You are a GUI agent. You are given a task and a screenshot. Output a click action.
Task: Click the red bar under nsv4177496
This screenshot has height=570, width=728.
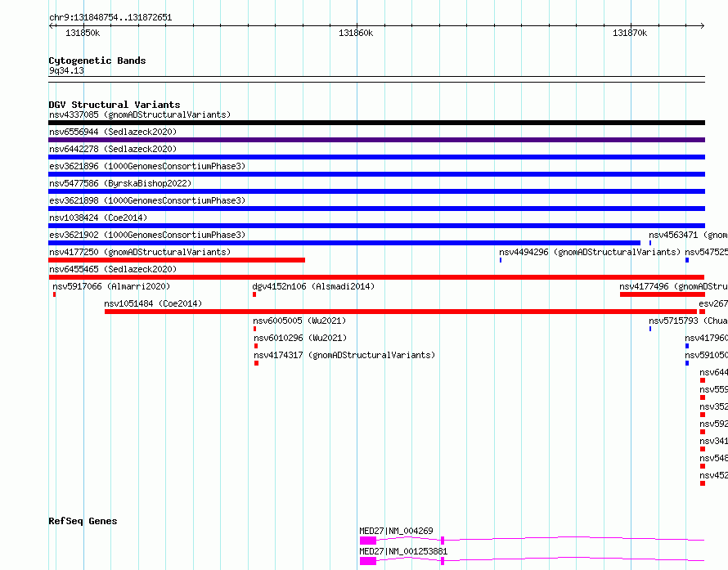coord(663,294)
